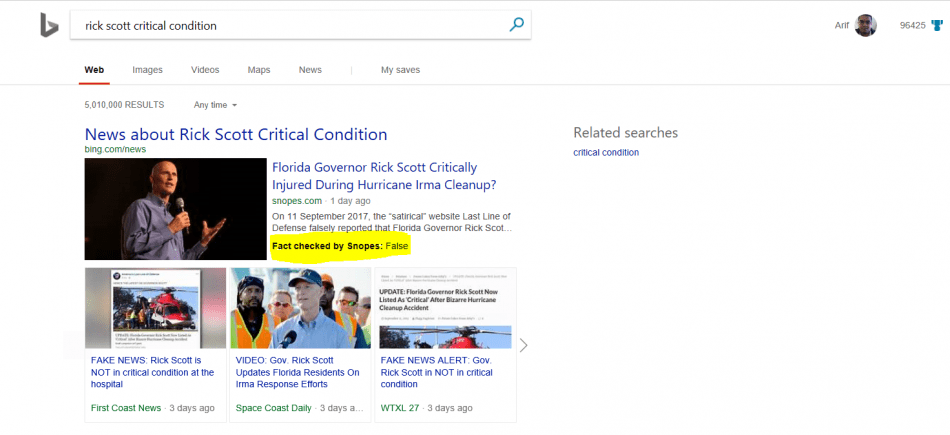Click the satirical website snippet text
This screenshot has width=950, height=435.
(x=392, y=222)
